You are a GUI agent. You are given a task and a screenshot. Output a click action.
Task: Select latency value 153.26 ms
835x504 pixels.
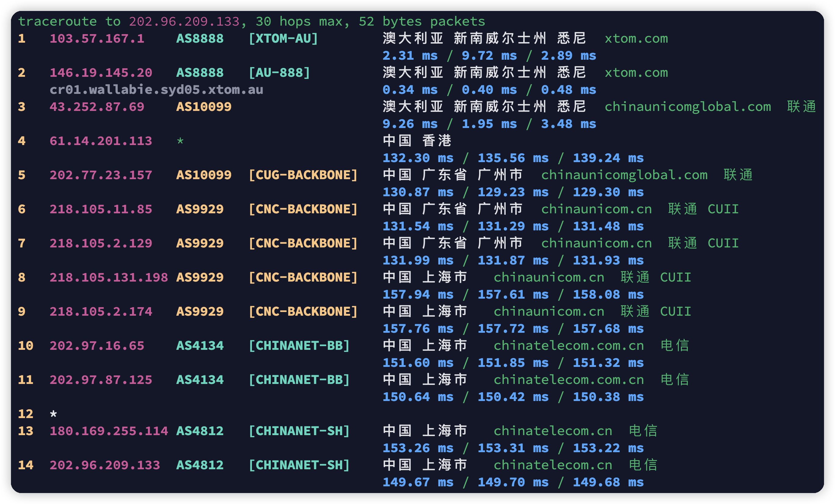tap(418, 449)
